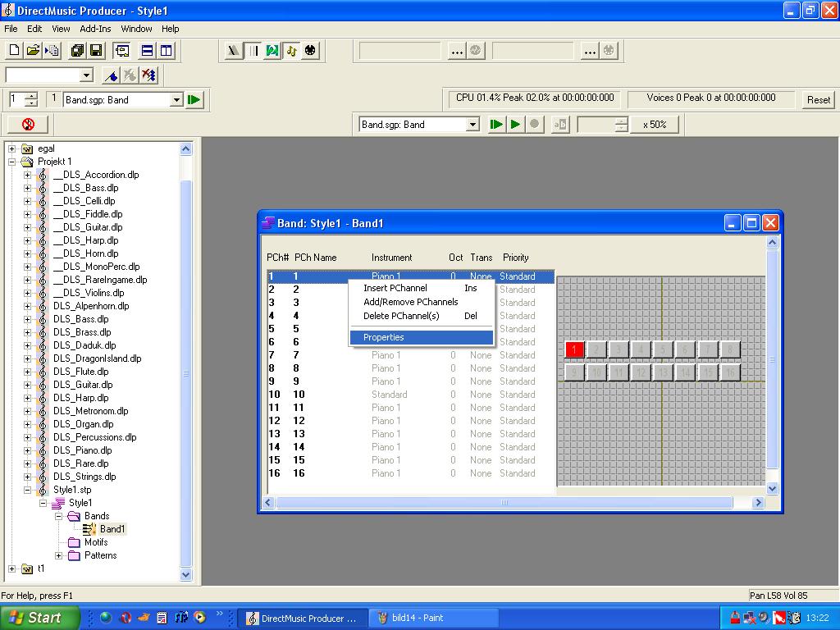This screenshot has height=630, width=840.
Task: Click the Save floppy disk icon
Action: point(96,51)
